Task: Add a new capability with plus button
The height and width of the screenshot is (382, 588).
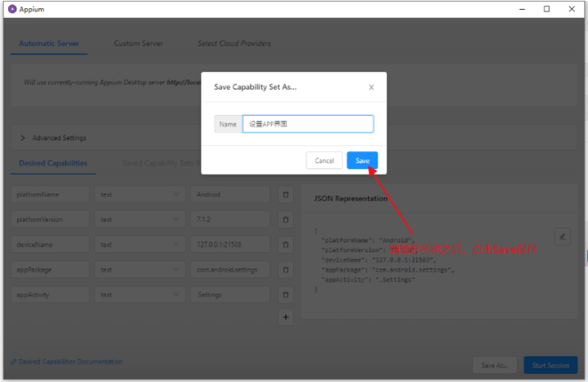Action: pos(286,318)
